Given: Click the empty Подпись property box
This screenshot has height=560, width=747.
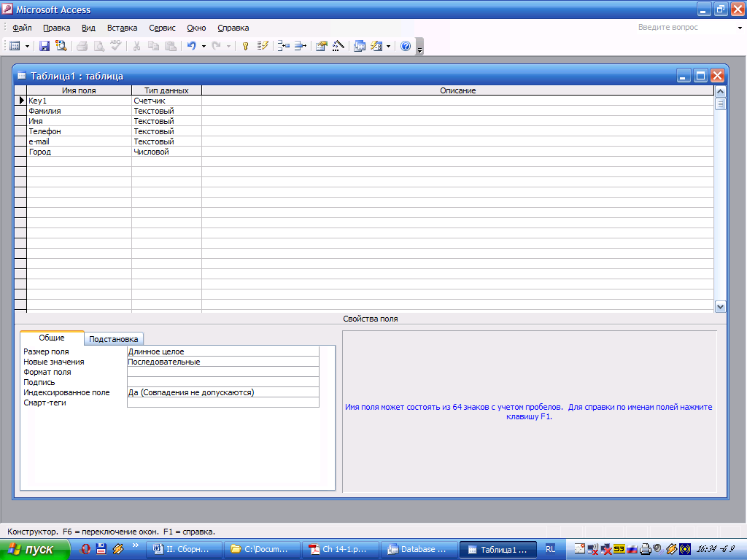Looking at the screenshot, I should (x=223, y=382).
